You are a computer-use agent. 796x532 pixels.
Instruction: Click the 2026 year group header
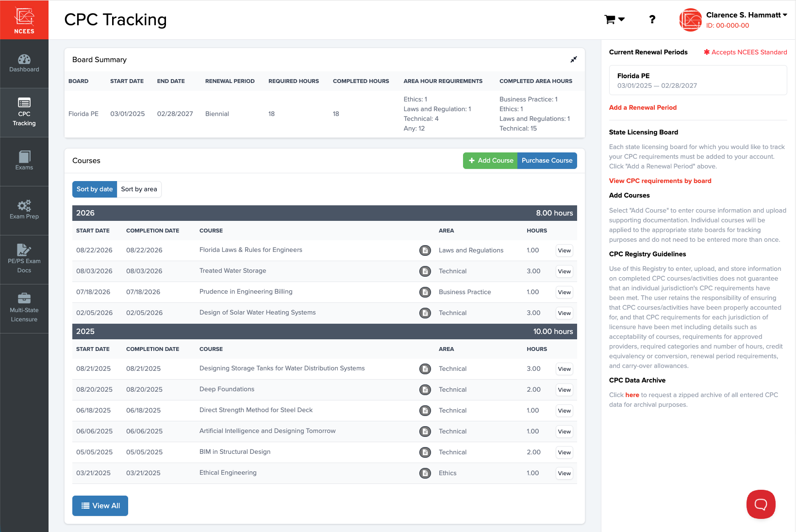coord(325,213)
